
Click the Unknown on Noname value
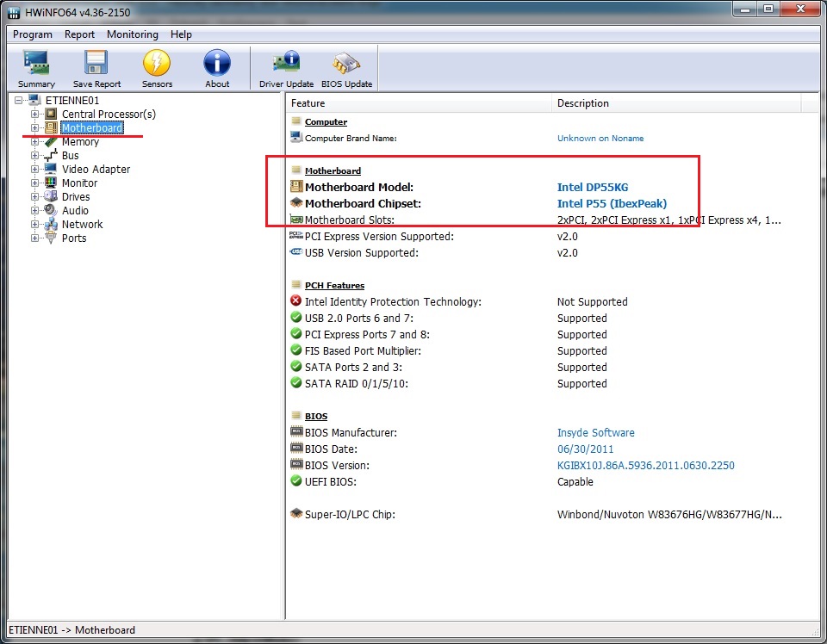click(x=600, y=138)
